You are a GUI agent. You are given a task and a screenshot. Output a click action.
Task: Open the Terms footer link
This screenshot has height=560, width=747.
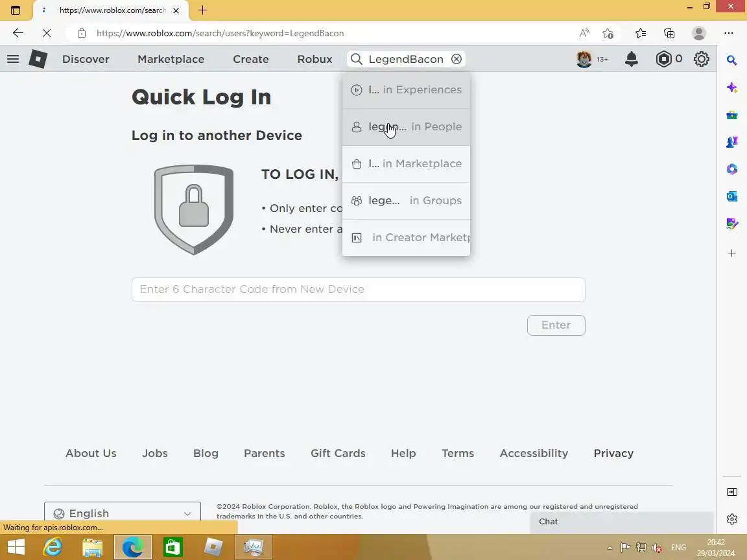pos(458,453)
